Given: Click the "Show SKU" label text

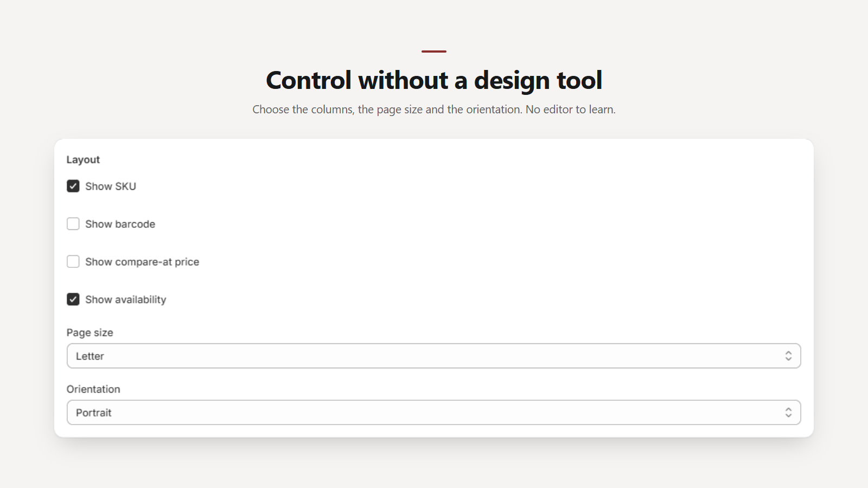Looking at the screenshot, I should click(111, 187).
